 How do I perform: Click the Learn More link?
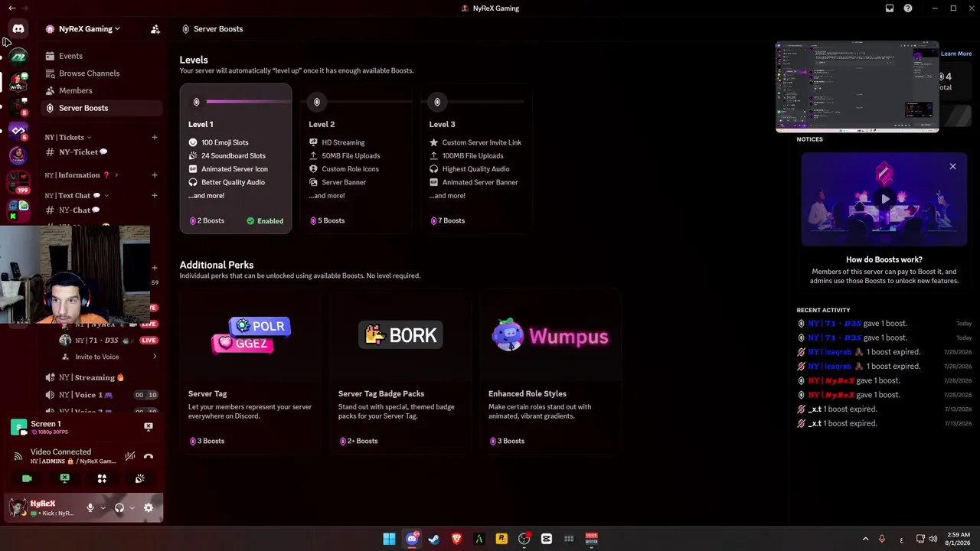[956, 54]
